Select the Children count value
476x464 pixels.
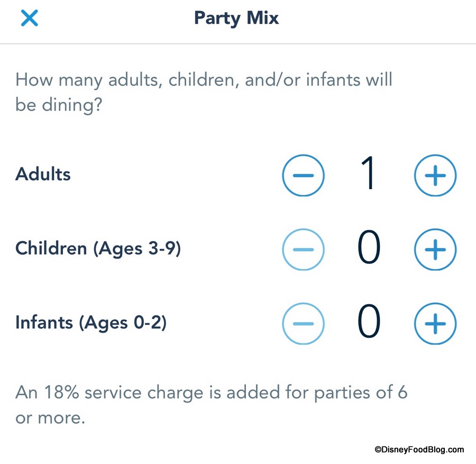369,249
